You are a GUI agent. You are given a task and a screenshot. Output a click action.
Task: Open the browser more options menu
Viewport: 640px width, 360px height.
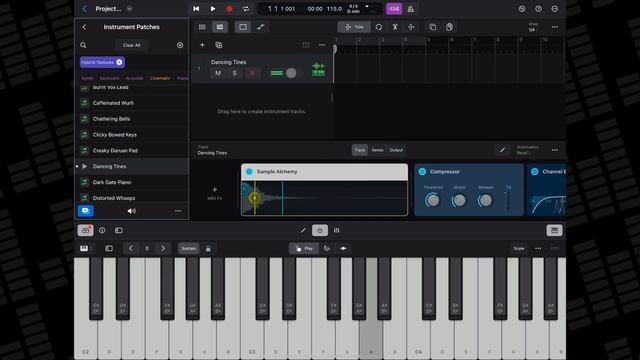pyautogui.click(x=178, y=211)
